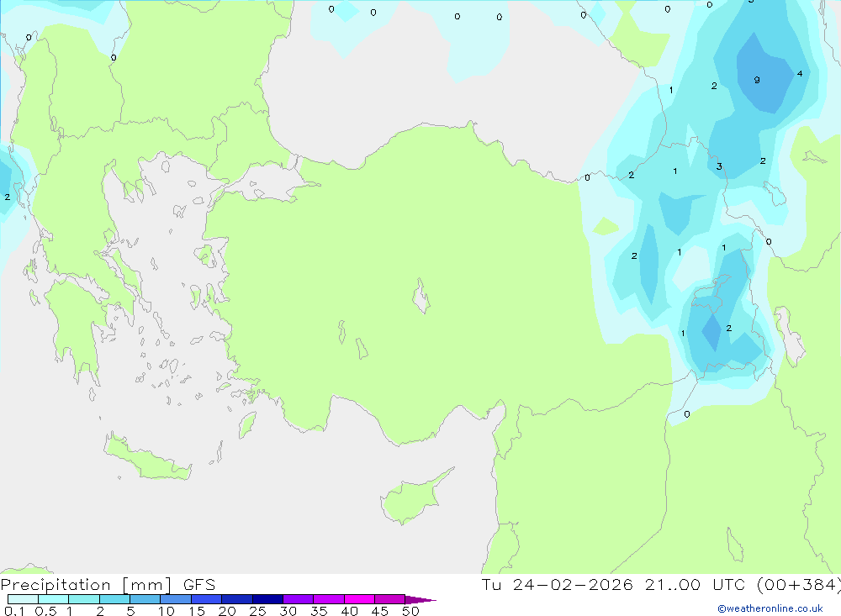This screenshot has width=841, height=616.
Task: Select the 5–10 mm legend color swatch
Action: tap(145, 599)
